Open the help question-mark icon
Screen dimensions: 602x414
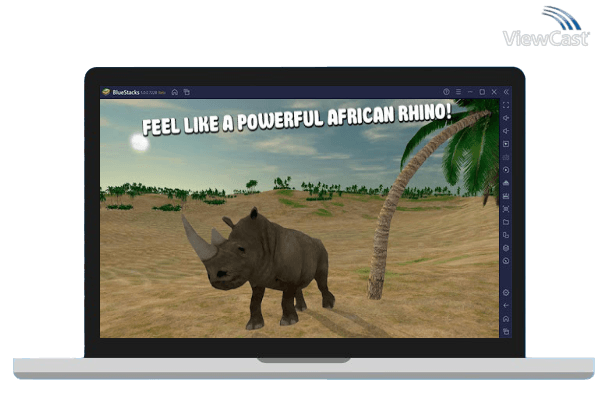point(446,92)
